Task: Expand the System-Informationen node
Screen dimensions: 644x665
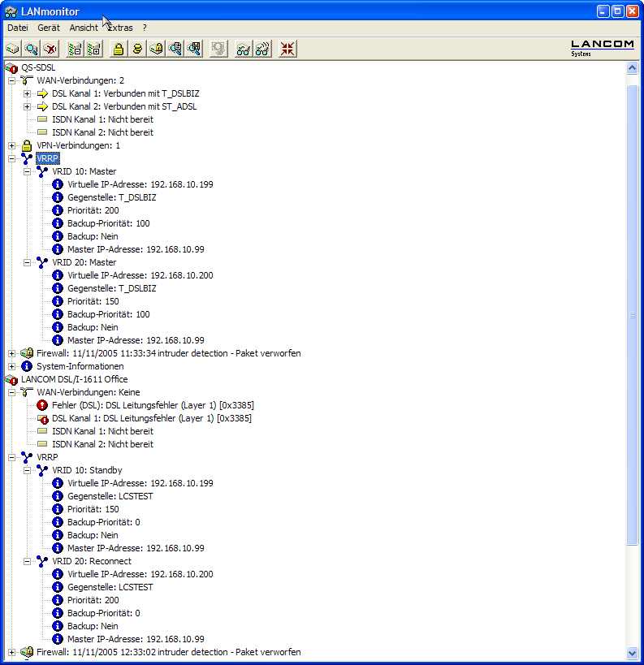Action: click(11, 366)
